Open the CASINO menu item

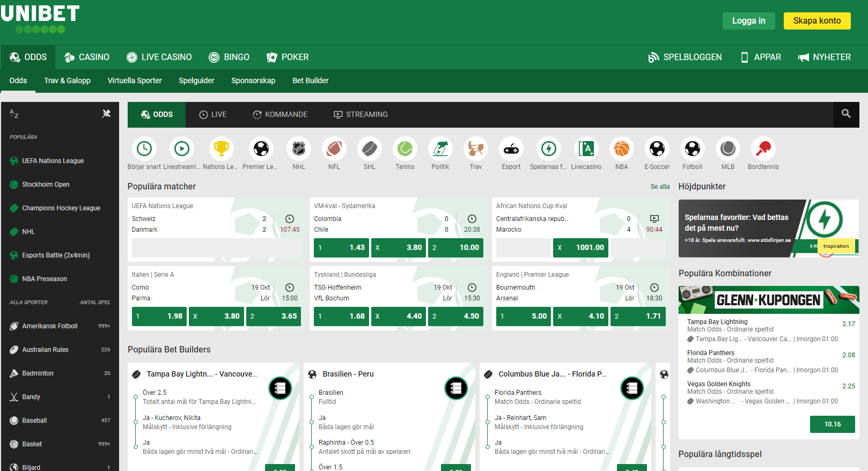(86, 57)
